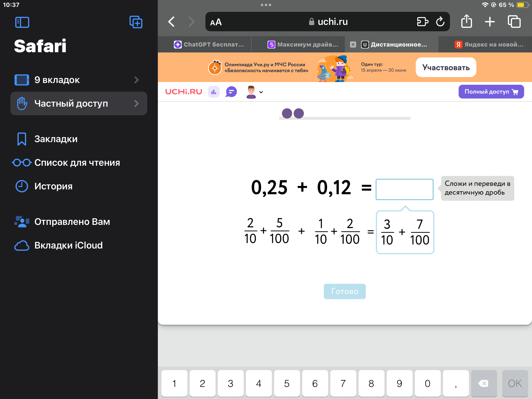Reload the uchi.ru page

(x=440, y=22)
